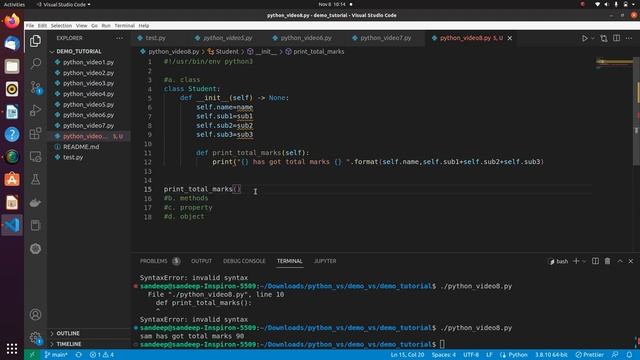Select bash terminal shell label
Viewport: 640px width, 360px height.
pyautogui.click(x=558, y=261)
